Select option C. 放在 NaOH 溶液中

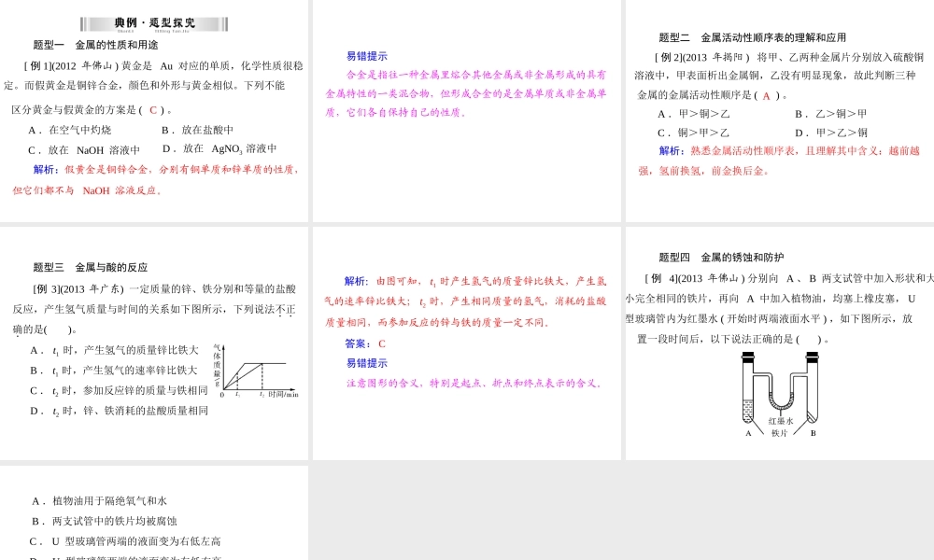point(84,150)
